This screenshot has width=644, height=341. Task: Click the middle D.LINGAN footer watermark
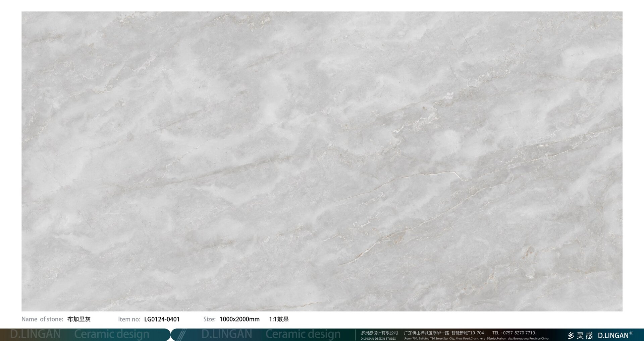(x=227, y=334)
